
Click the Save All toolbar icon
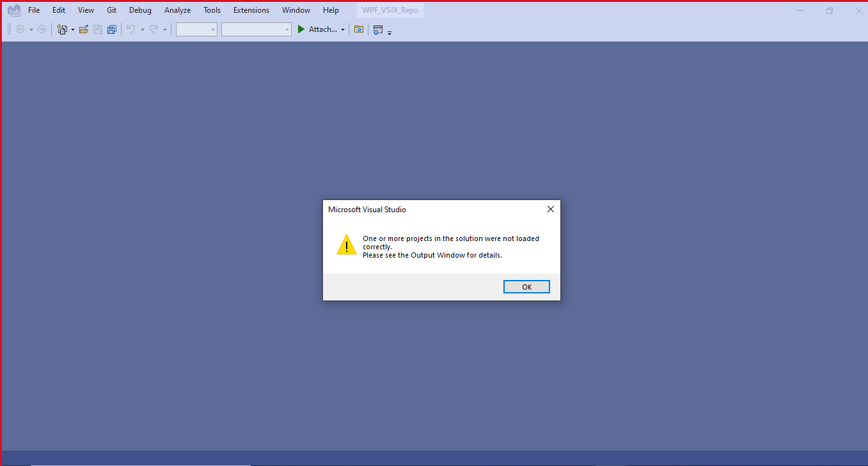click(112, 29)
